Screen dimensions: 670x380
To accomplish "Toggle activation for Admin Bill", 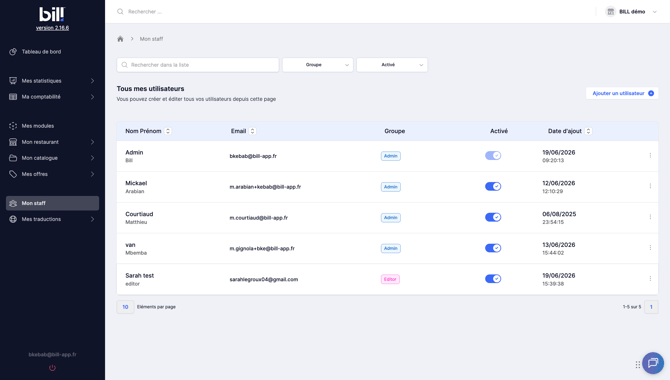I will (x=493, y=156).
